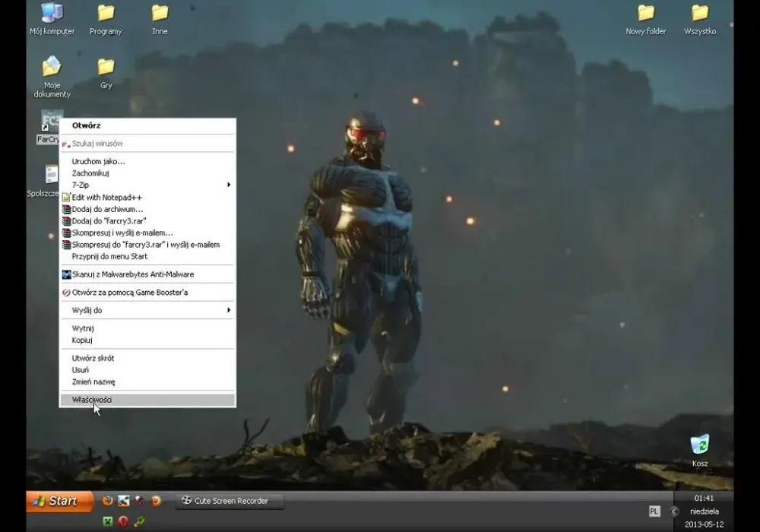760x532 pixels.
Task: Launch Firefox from quick launch
Action: tap(108, 501)
